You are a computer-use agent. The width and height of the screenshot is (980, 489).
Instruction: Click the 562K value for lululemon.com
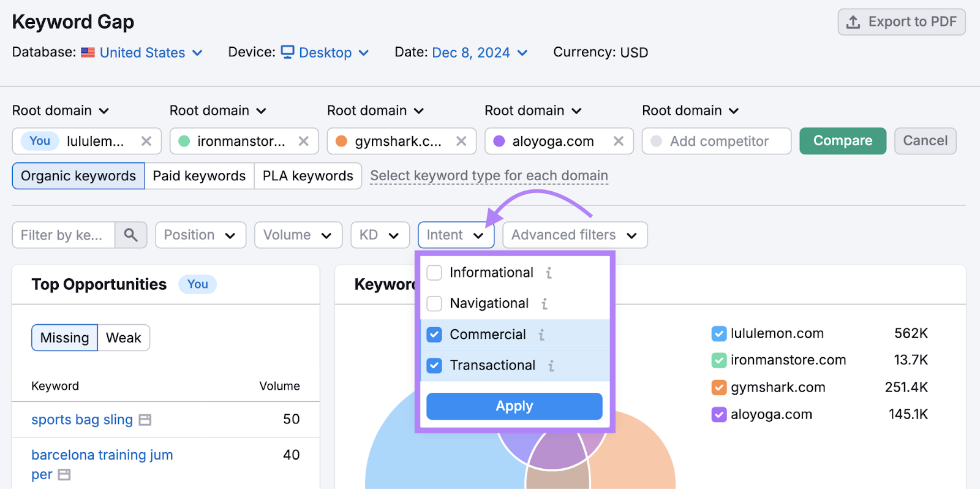[911, 333]
